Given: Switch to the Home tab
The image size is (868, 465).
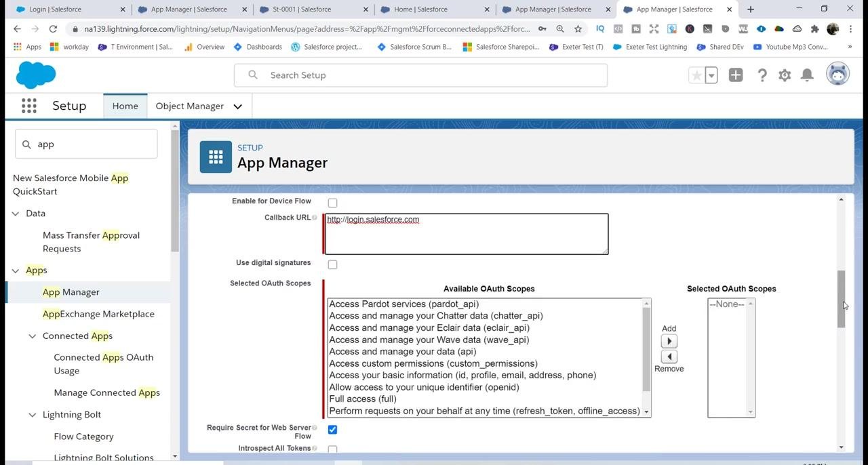Looking at the screenshot, I should coord(125,106).
